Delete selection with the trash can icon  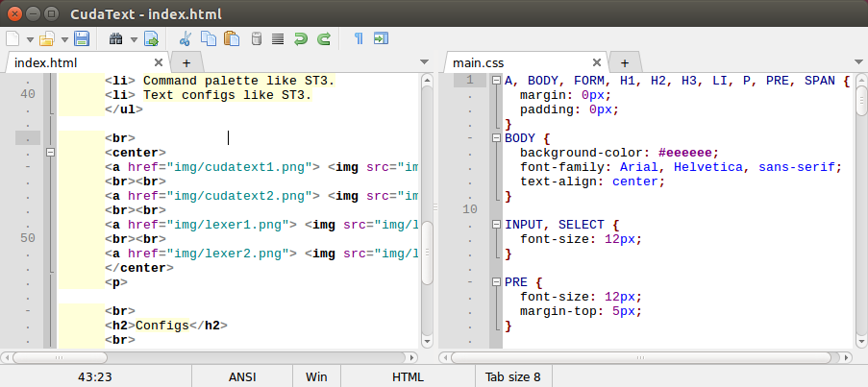(256, 38)
